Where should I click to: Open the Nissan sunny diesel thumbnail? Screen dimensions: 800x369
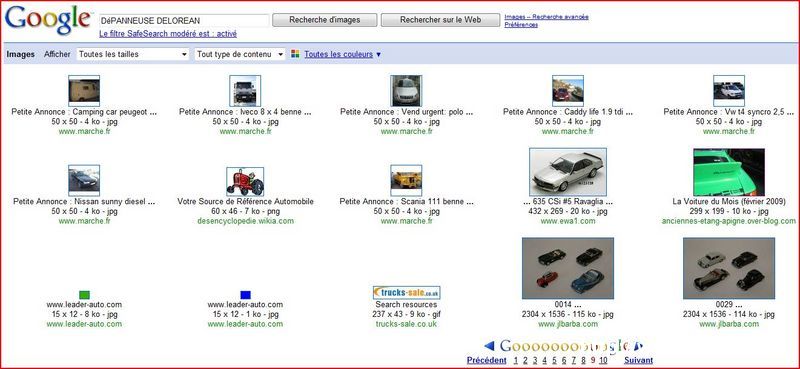[84, 181]
